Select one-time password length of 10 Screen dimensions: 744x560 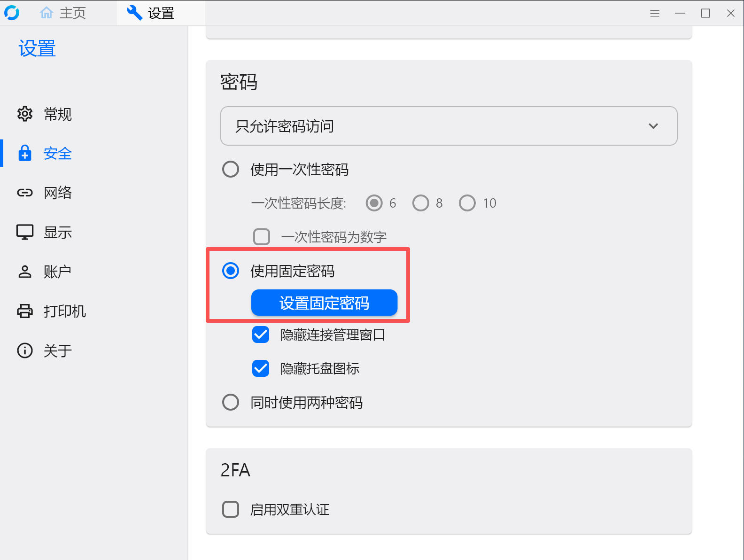(x=467, y=202)
